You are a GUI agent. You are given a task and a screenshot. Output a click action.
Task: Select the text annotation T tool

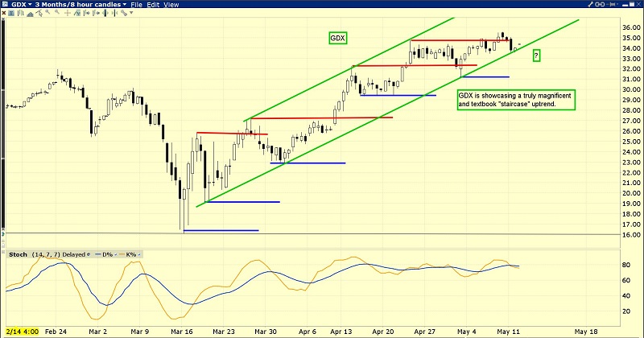pyautogui.click(x=11, y=13)
